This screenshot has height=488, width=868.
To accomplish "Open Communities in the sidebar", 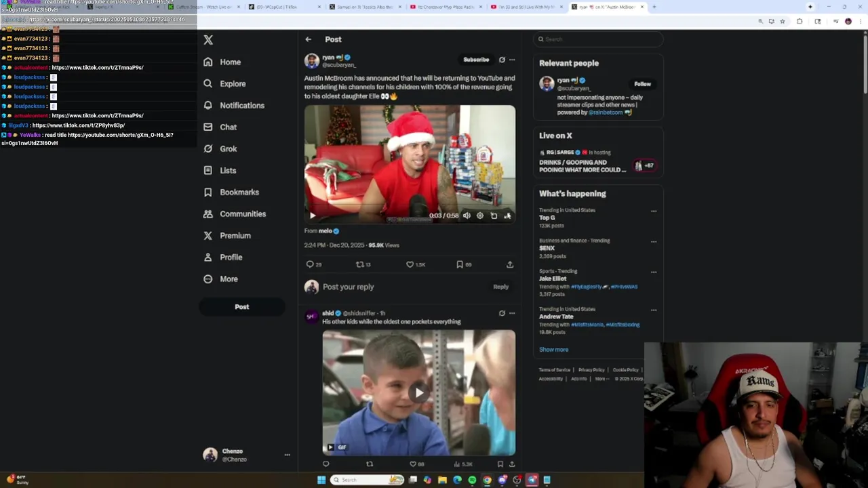I will point(235,213).
